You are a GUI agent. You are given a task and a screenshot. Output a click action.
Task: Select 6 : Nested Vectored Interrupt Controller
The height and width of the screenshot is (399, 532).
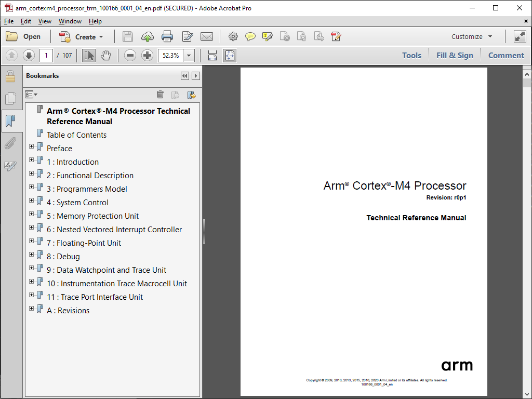click(114, 229)
